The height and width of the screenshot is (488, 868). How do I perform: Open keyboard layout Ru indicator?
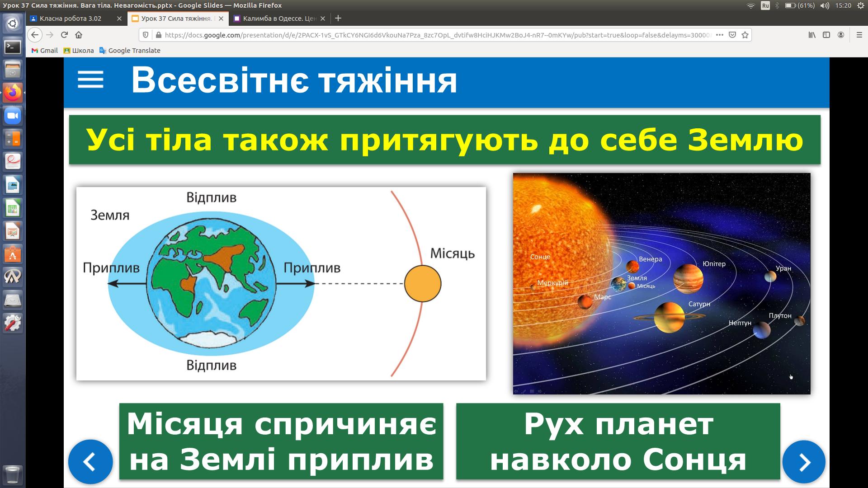(x=765, y=5)
